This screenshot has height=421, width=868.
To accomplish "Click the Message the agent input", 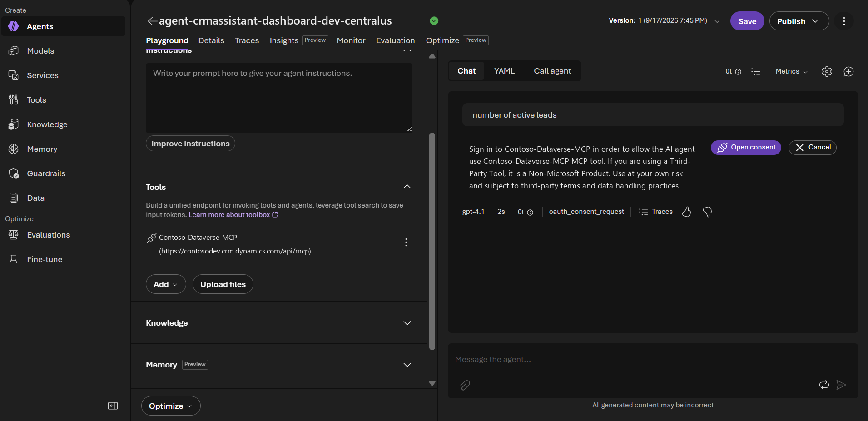I will click(x=653, y=359).
